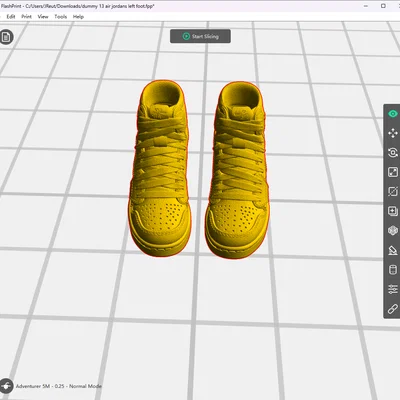The height and width of the screenshot is (400, 400).
Task: Open the View menu
Action: point(43,17)
